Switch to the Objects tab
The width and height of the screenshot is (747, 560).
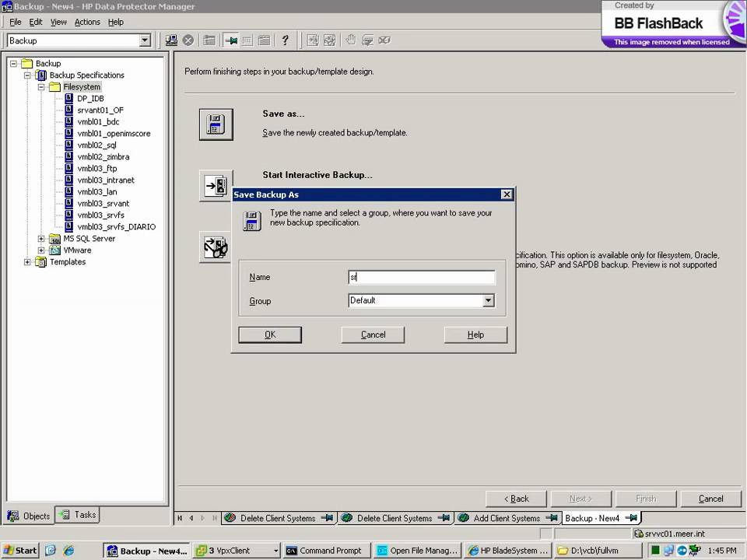30,516
